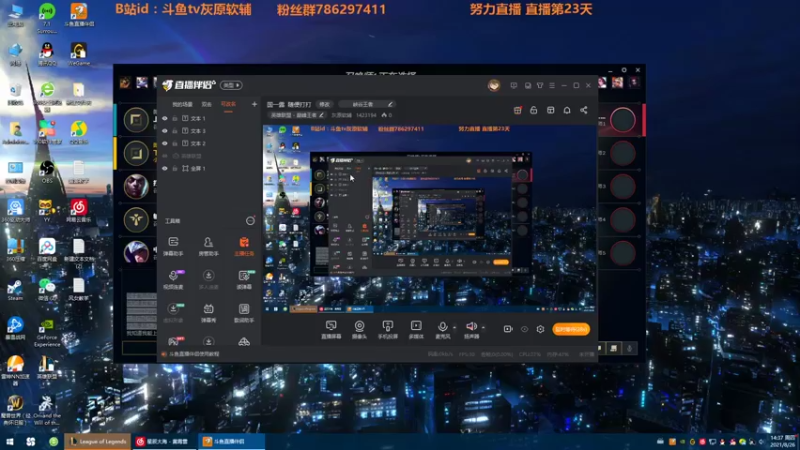
Task: Open the 弹幕秀 danmaku show tool
Action: click(208, 313)
